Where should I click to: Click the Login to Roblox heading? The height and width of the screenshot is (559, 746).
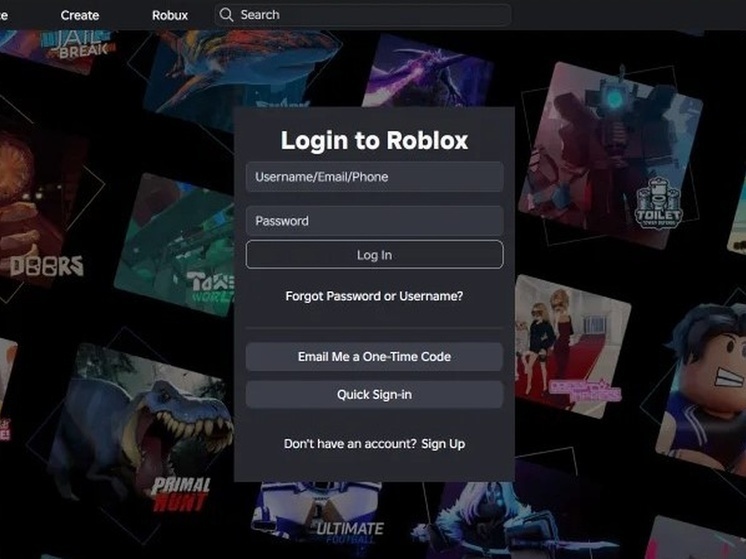pyautogui.click(x=374, y=140)
